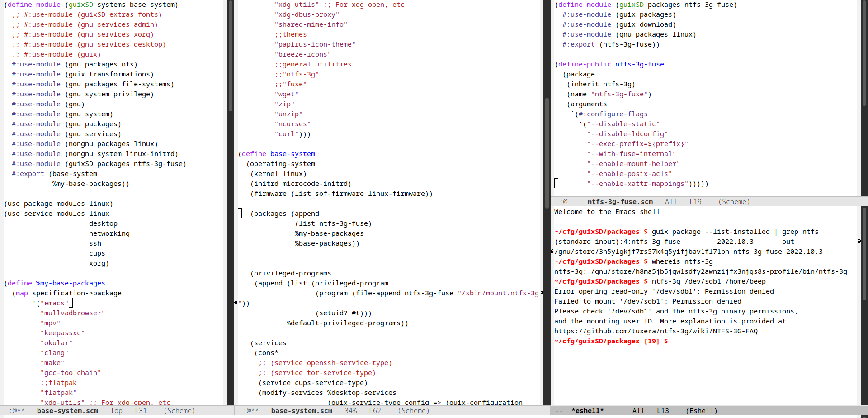Click the '(service cups-service-type)' line
Screen dimensions: 868x418
click(x=313, y=383)
